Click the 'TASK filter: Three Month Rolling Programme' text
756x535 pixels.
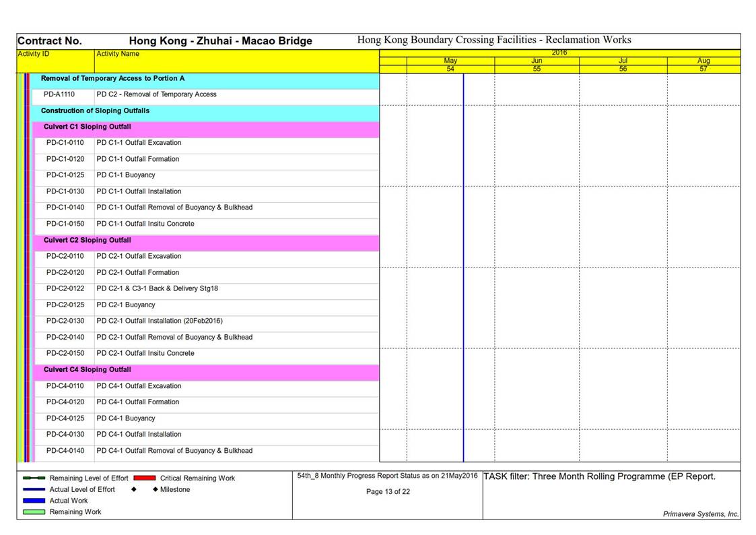pos(599,476)
